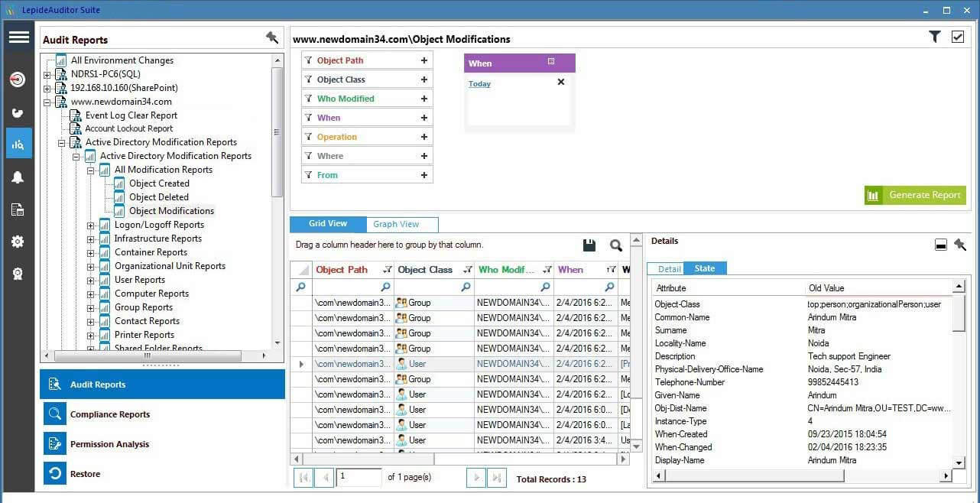The height and width of the screenshot is (503, 980).
Task: Select the checkmark icon next to the filter
Action: tap(958, 36)
